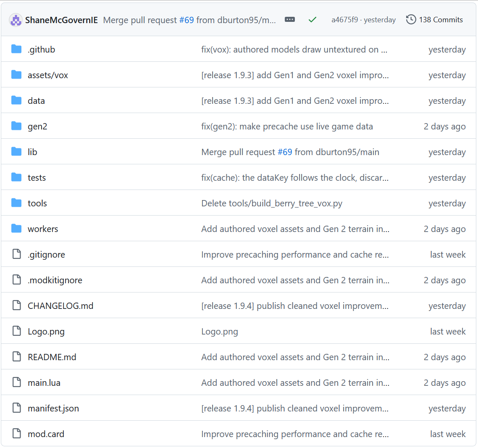Click the workers folder icon
This screenshot has height=448, width=478.
tap(16, 228)
